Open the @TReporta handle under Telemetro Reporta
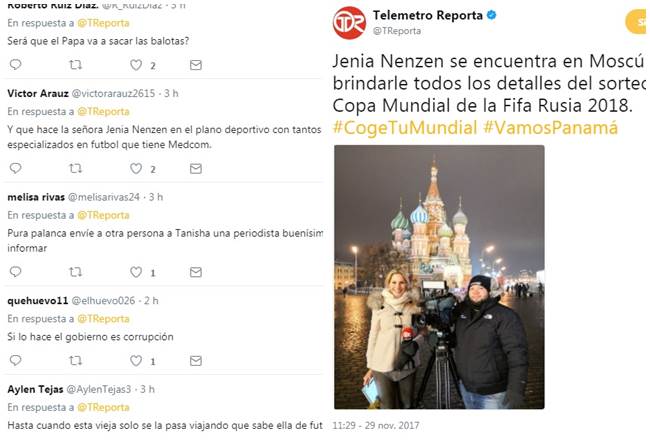 tap(397, 31)
